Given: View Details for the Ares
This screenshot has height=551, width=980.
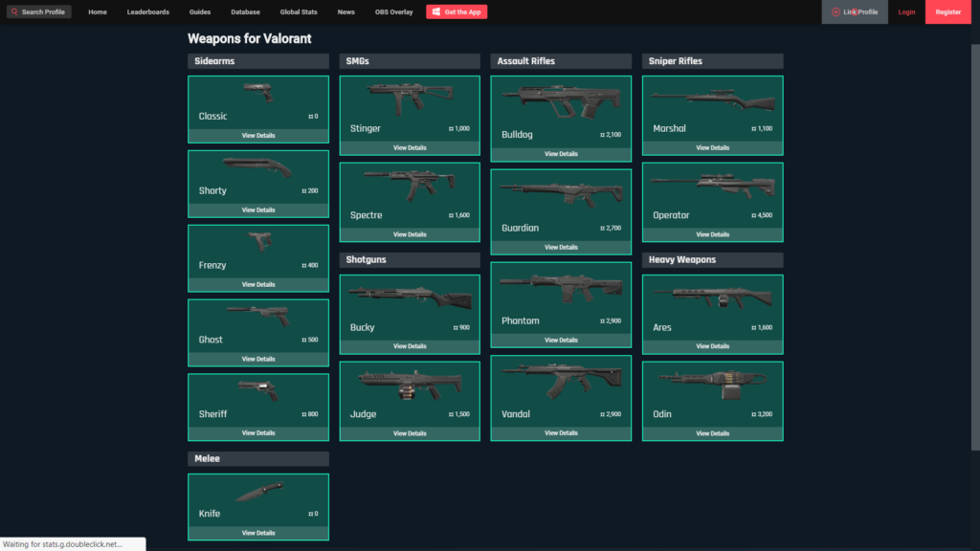Looking at the screenshot, I should click(712, 346).
